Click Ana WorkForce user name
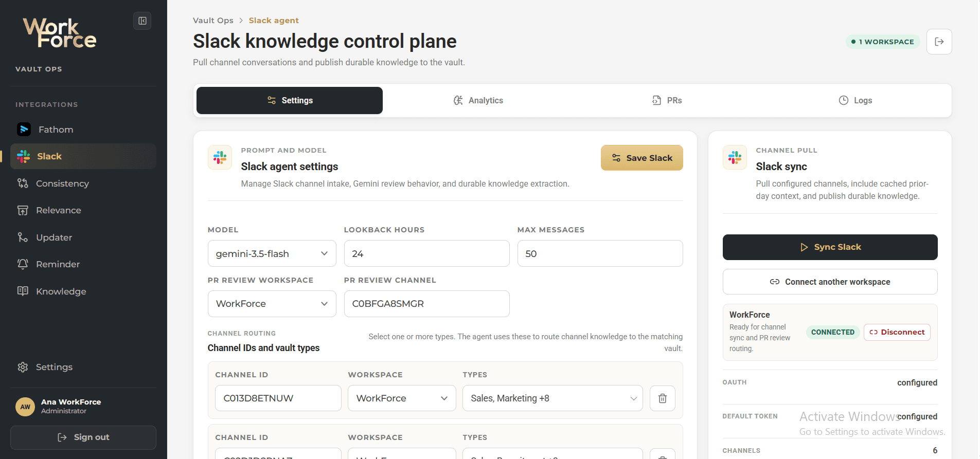 [x=71, y=402]
